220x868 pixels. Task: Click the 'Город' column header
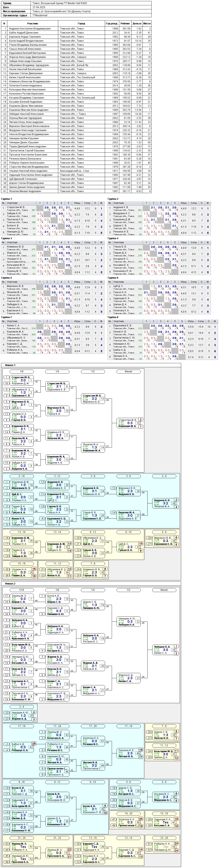(81, 24)
